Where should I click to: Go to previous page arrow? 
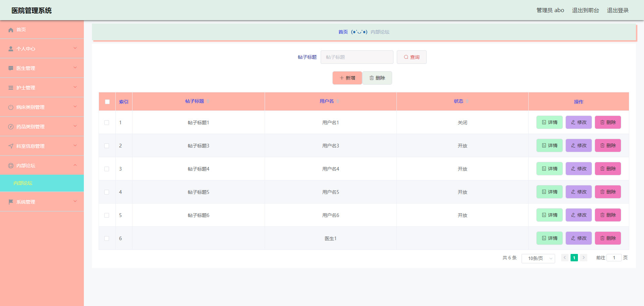[x=565, y=258]
